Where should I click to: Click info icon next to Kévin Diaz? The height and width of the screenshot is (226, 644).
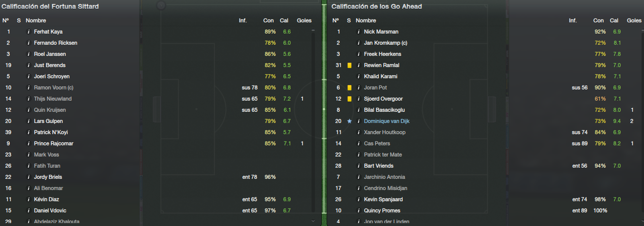tap(29, 199)
